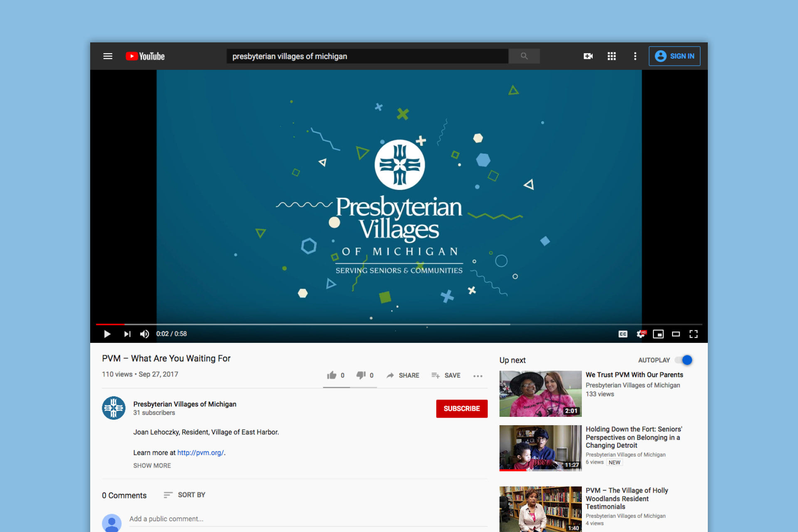Open the SORT BY comments dropdown

tap(185, 495)
